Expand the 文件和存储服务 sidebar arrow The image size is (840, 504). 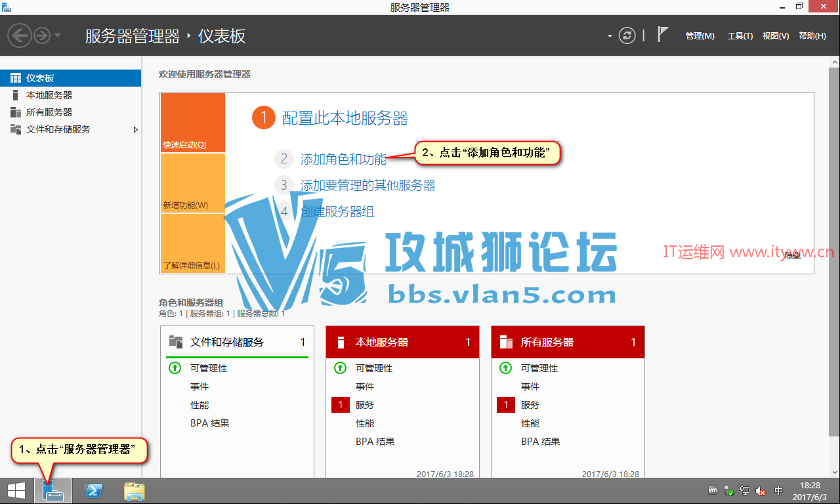tap(135, 129)
